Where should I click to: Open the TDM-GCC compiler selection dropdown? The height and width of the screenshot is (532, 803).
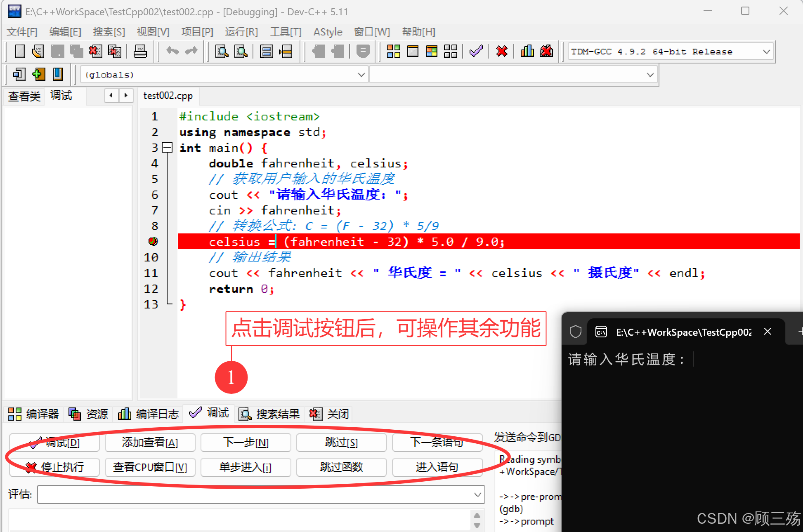coord(766,52)
